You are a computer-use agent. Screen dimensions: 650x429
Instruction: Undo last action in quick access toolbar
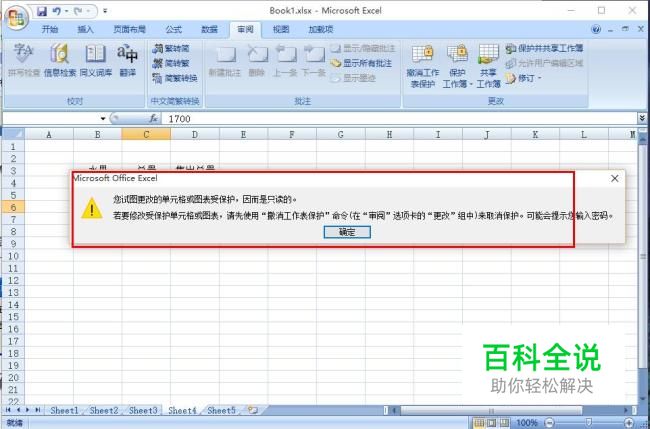pos(57,11)
